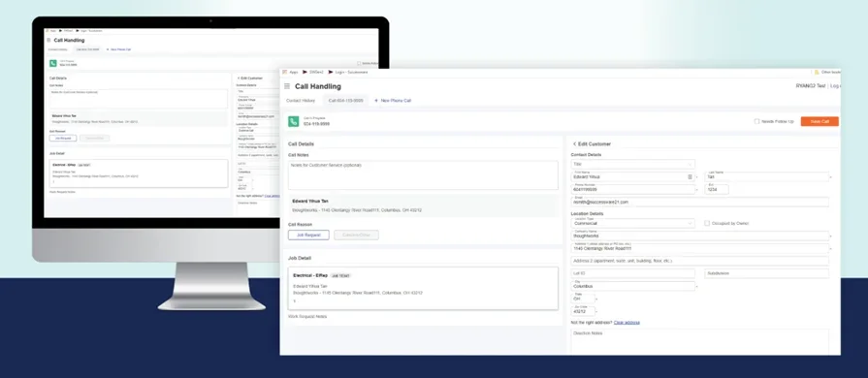This screenshot has width=868, height=378.
Task: Select the Electrical job detail card
Action: [x=423, y=288]
